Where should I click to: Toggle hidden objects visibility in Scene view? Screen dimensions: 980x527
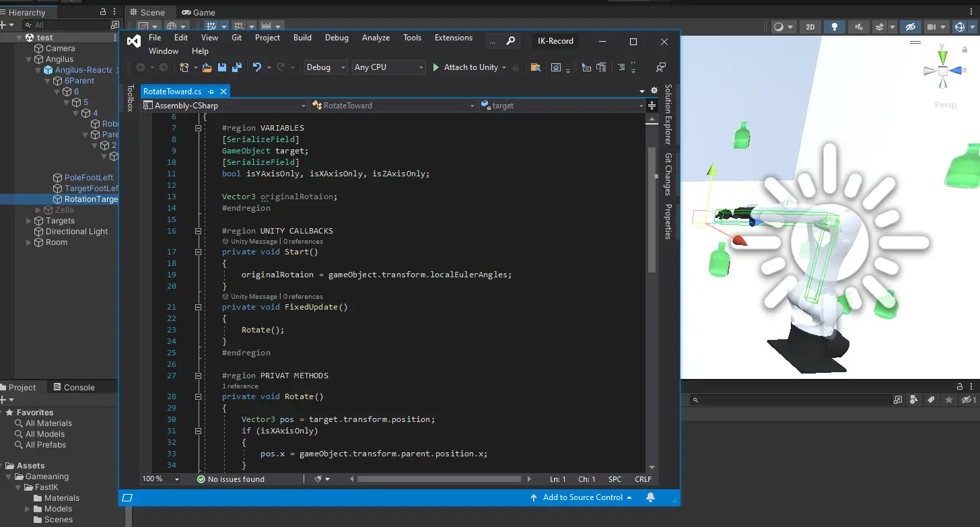pyautogui.click(x=910, y=27)
